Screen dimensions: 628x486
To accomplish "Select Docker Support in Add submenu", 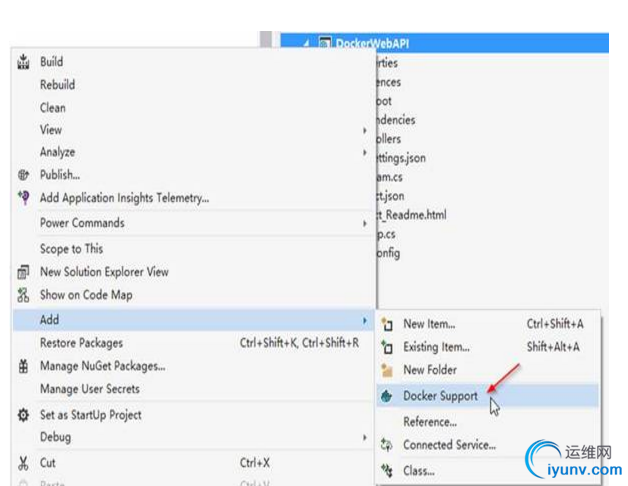I will point(488,396).
